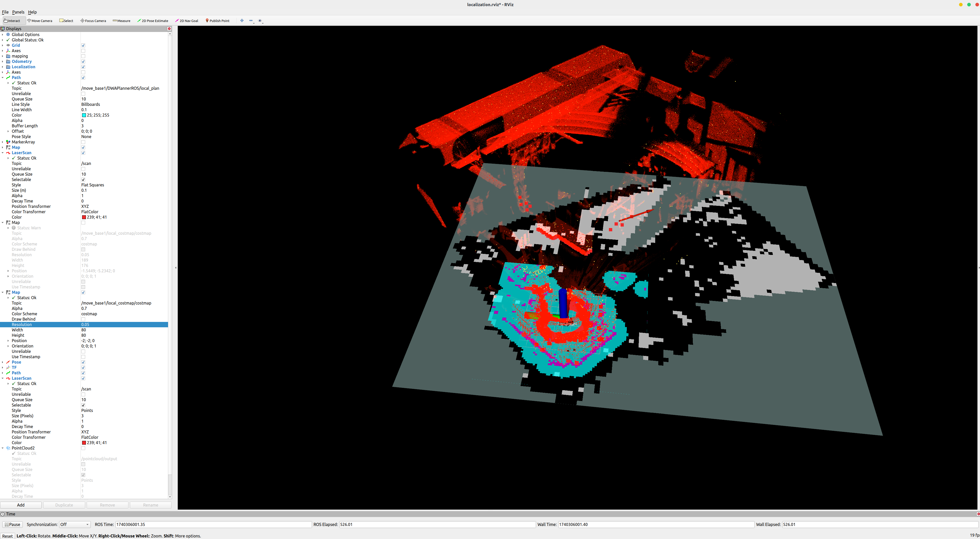Viewport: 980px width, 539px height.
Task: Click the Add display button
Action: click(x=21, y=505)
